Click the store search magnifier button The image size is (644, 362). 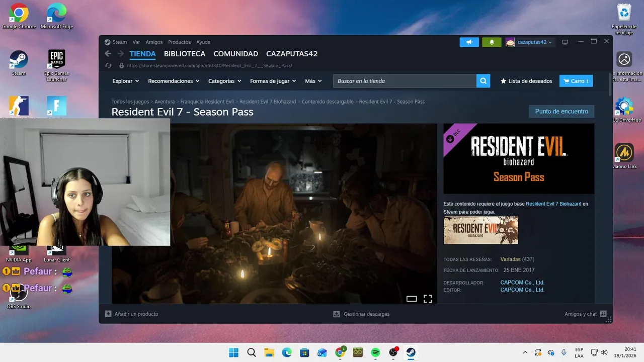point(483,81)
